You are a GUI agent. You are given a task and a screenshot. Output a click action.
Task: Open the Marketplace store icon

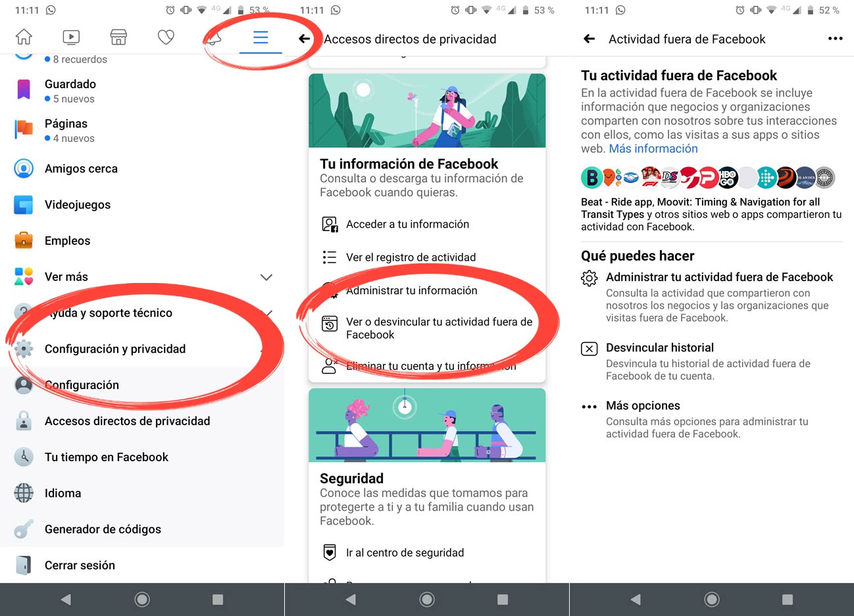(x=118, y=38)
